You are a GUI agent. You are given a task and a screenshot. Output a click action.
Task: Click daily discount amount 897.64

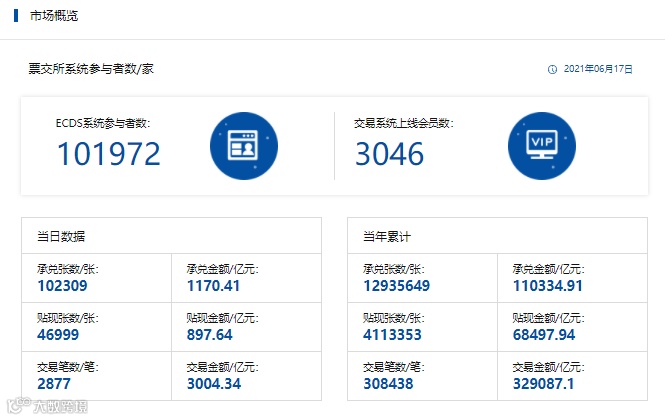pyautogui.click(x=210, y=335)
